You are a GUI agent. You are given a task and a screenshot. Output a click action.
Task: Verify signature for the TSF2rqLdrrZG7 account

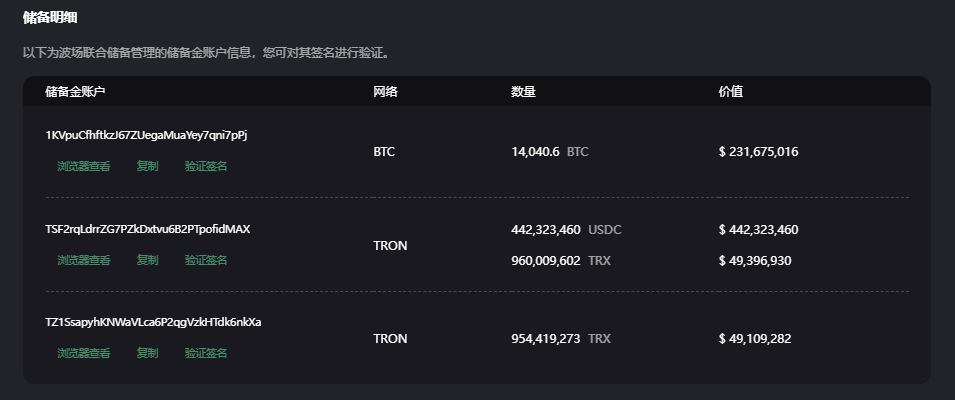click(206, 260)
